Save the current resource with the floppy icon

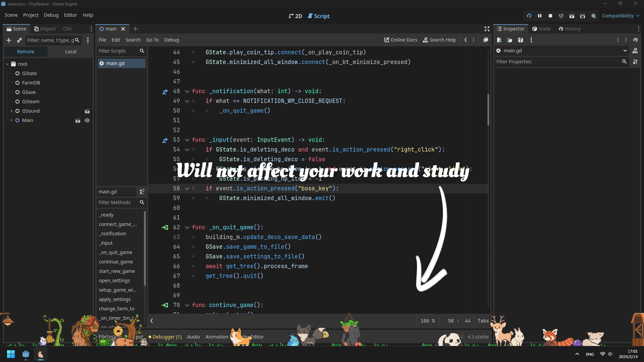tap(521, 40)
